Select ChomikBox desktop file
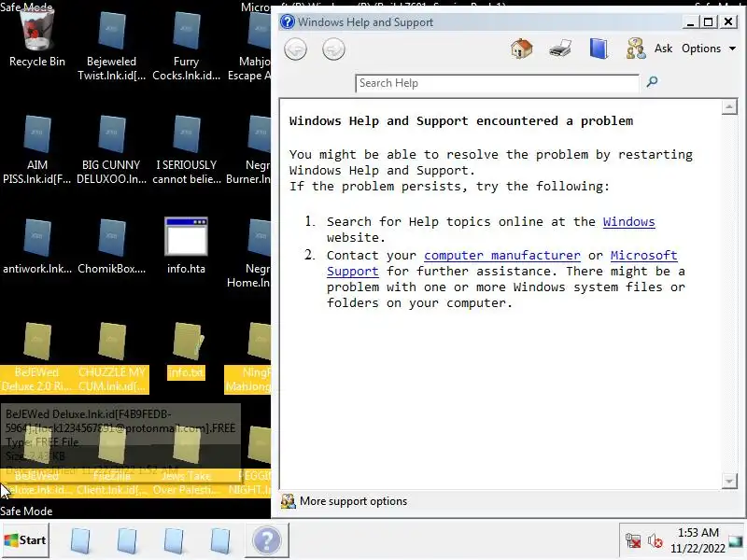Screen dimensions: 747x560 pos(111,245)
